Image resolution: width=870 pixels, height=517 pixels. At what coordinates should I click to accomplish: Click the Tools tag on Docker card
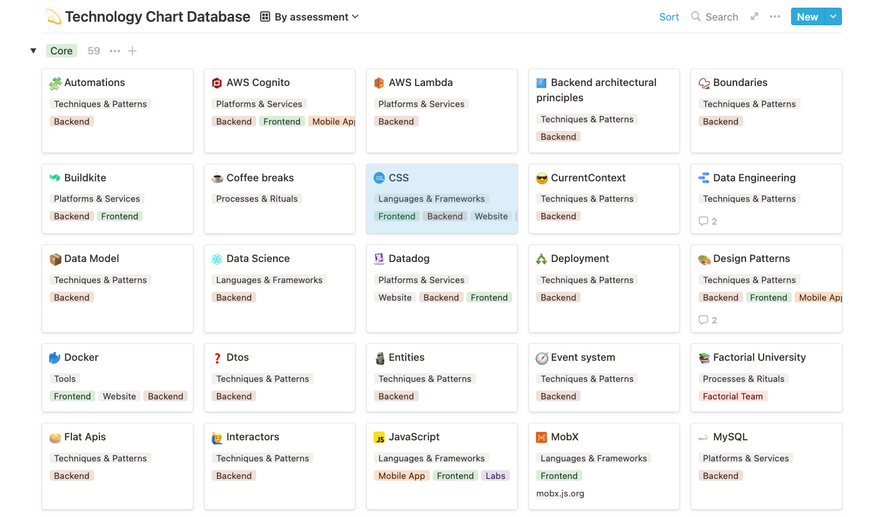pyautogui.click(x=64, y=378)
